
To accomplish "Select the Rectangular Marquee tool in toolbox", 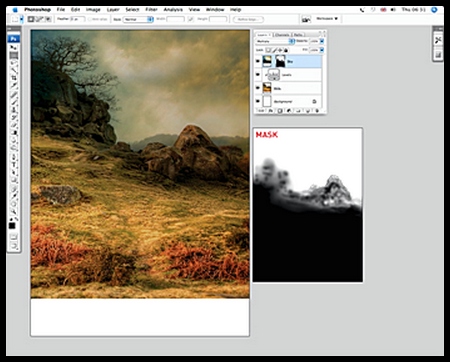I will tap(14, 55).
